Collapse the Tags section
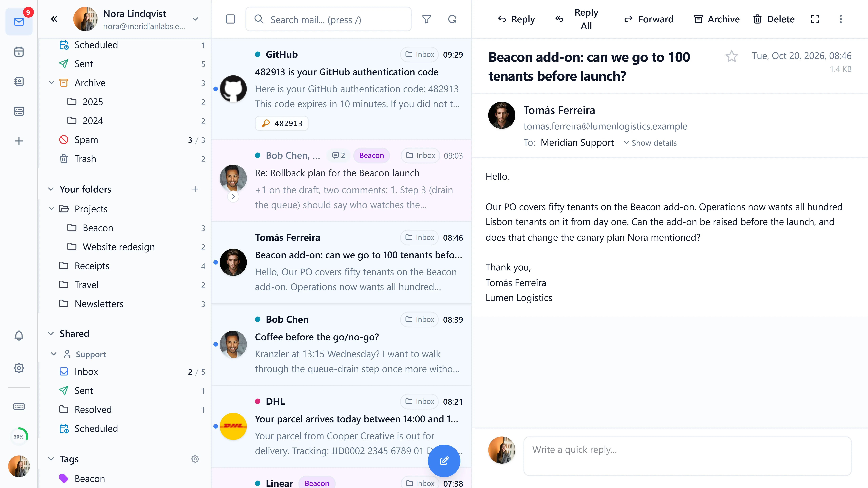Viewport: 868px width, 488px height. 51,459
